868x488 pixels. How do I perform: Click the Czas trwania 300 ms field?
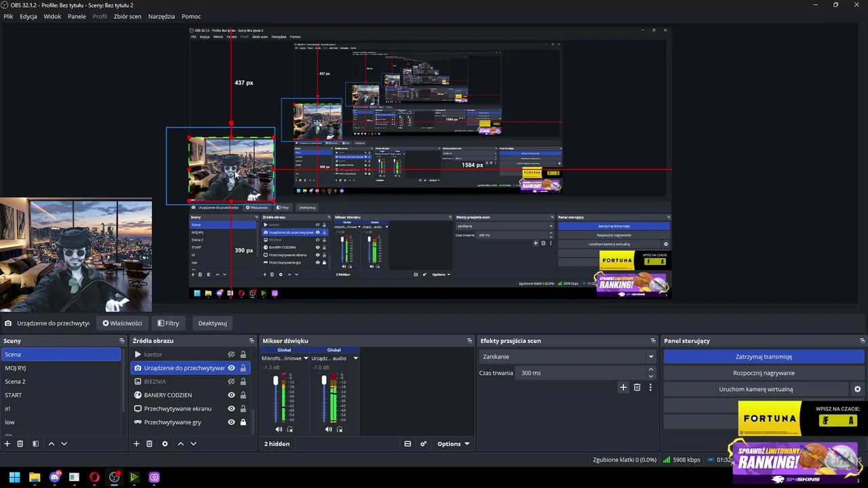[x=582, y=373]
